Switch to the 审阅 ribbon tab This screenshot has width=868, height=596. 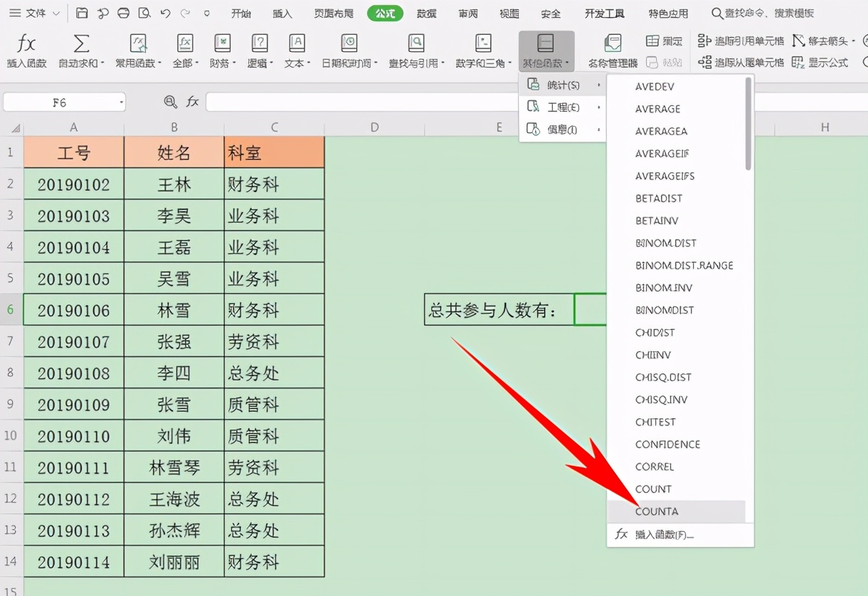tap(468, 14)
